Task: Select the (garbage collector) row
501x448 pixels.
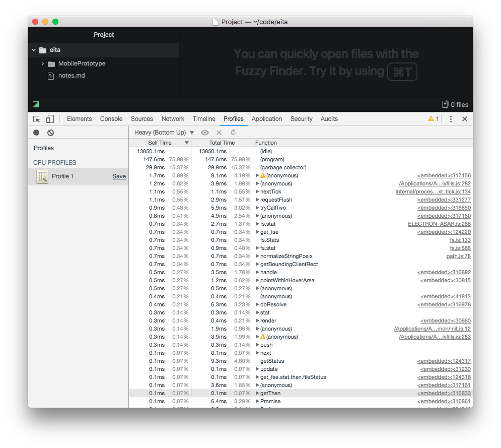Action: (x=301, y=167)
